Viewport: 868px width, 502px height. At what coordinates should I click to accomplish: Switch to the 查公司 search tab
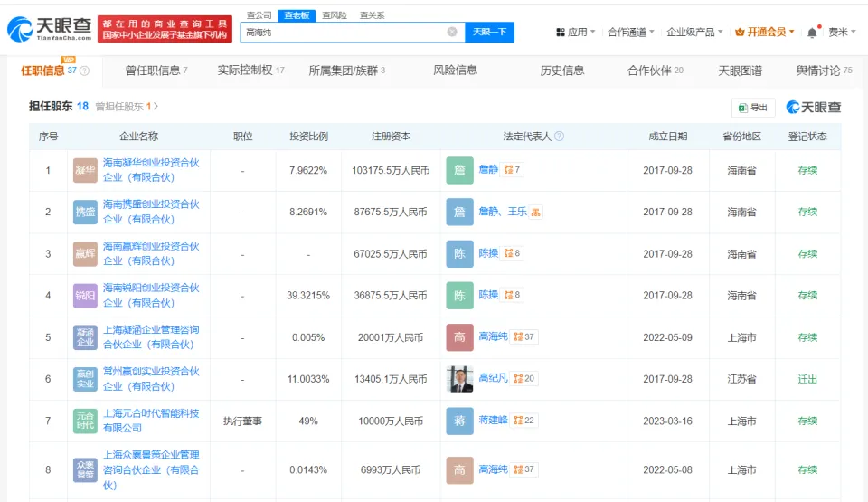(x=259, y=15)
